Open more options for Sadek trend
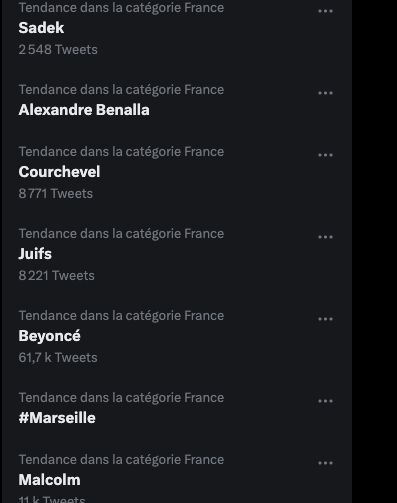 click(325, 11)
